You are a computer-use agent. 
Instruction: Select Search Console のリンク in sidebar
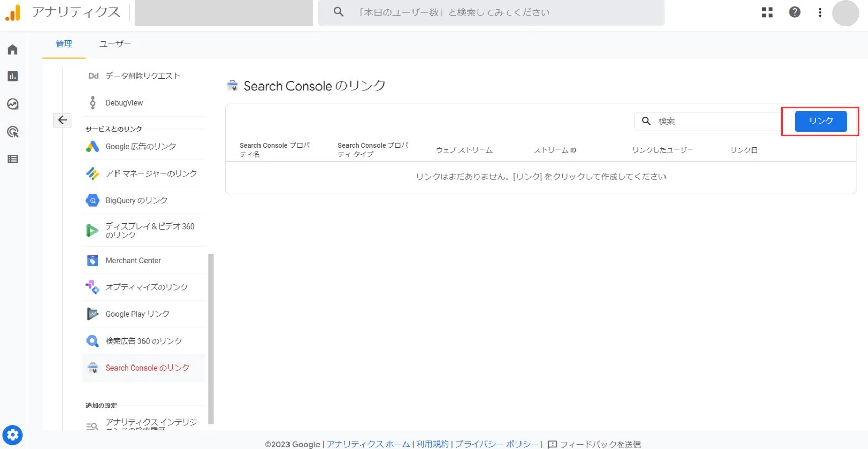[144, 368]
